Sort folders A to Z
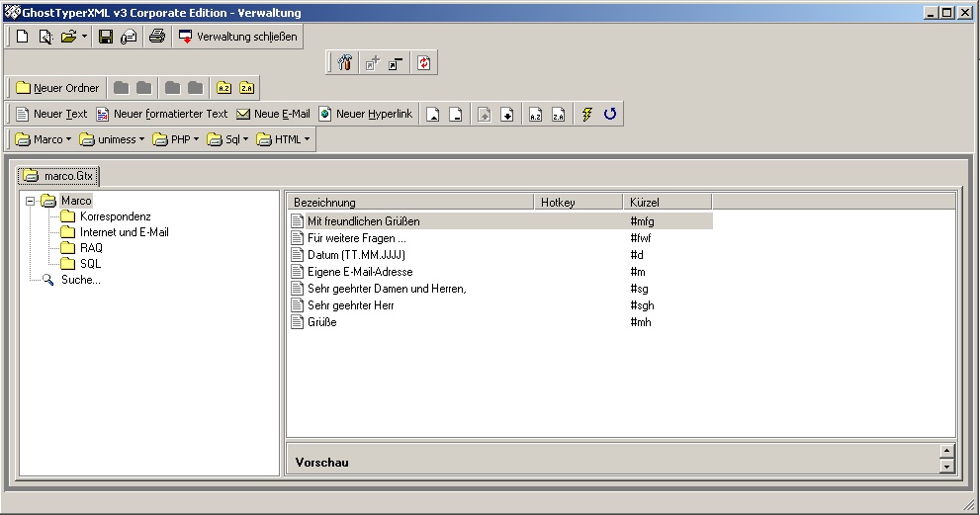This screenshot has height=515, width=980. coord(223,88)
